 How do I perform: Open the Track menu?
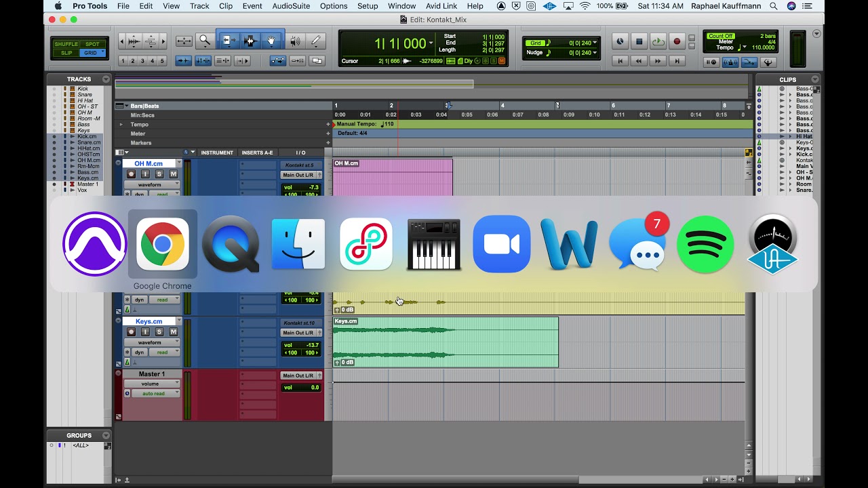click(x=199, y=6)
